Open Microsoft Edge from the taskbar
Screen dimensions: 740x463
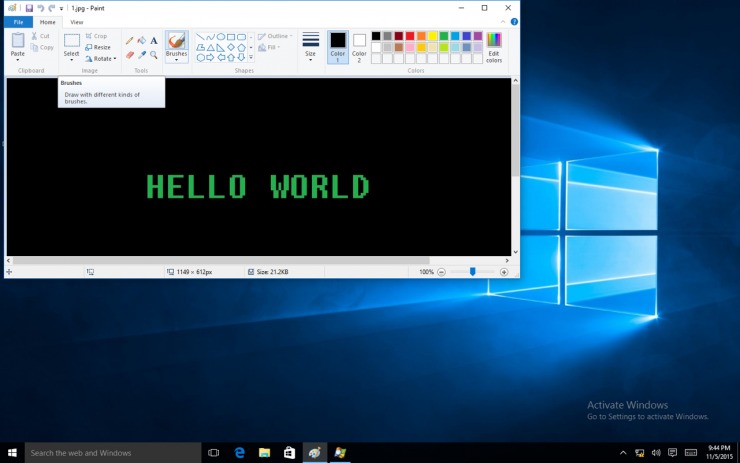(240, 453)
